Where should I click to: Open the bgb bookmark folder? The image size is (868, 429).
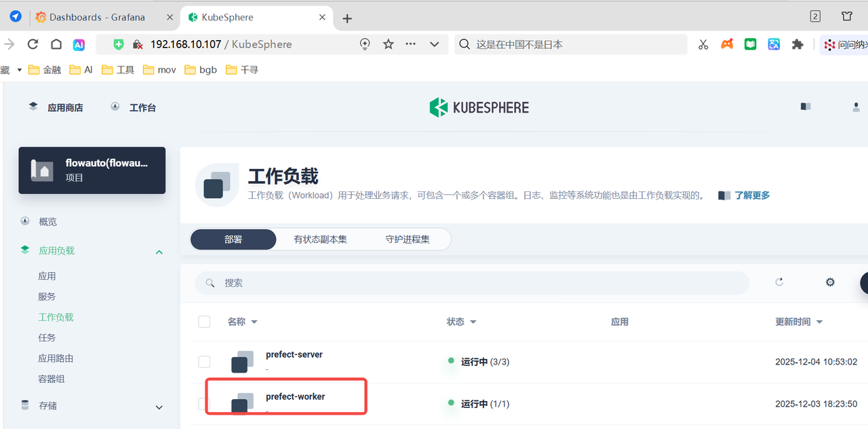click(200, 70)
